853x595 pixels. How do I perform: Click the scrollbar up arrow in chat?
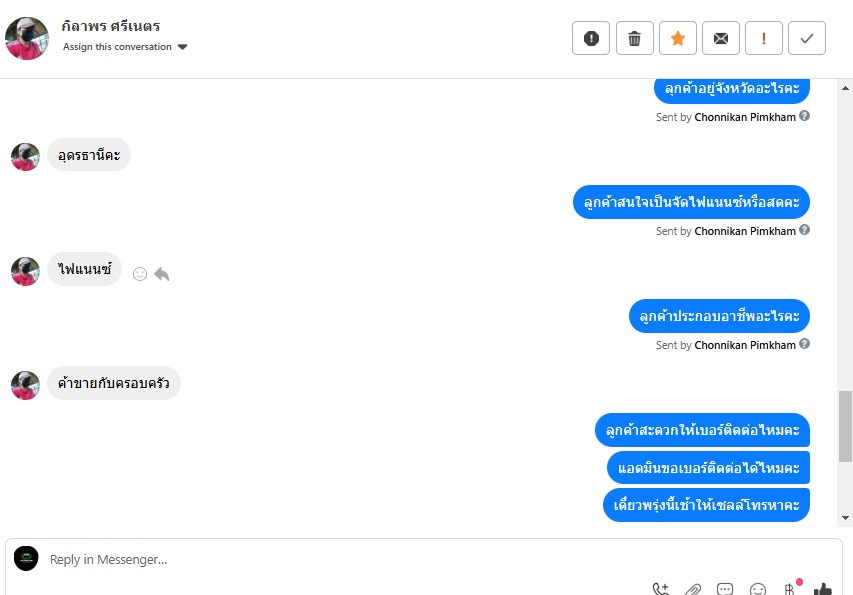[845, 88]
